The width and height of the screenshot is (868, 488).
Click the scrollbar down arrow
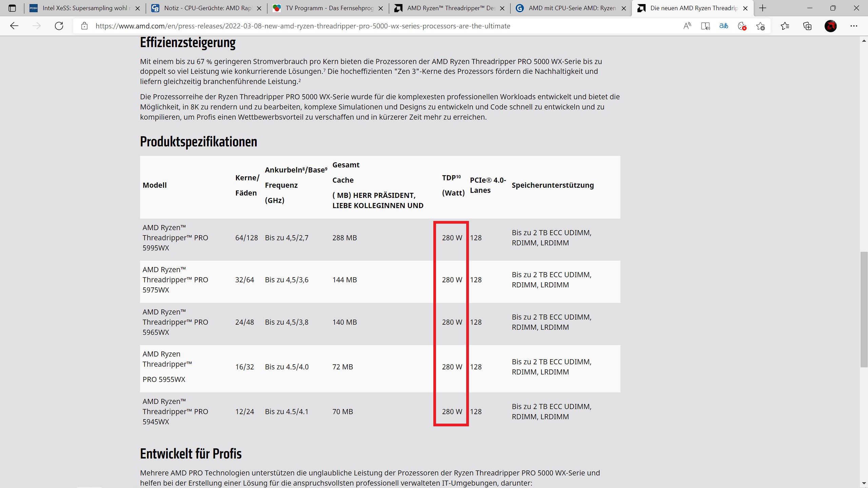864,483
